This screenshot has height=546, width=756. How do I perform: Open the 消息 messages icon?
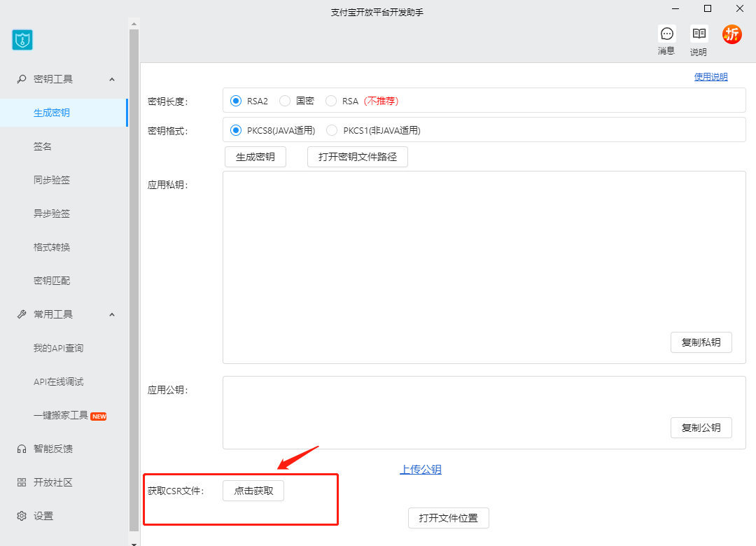[x=667, y=34]
